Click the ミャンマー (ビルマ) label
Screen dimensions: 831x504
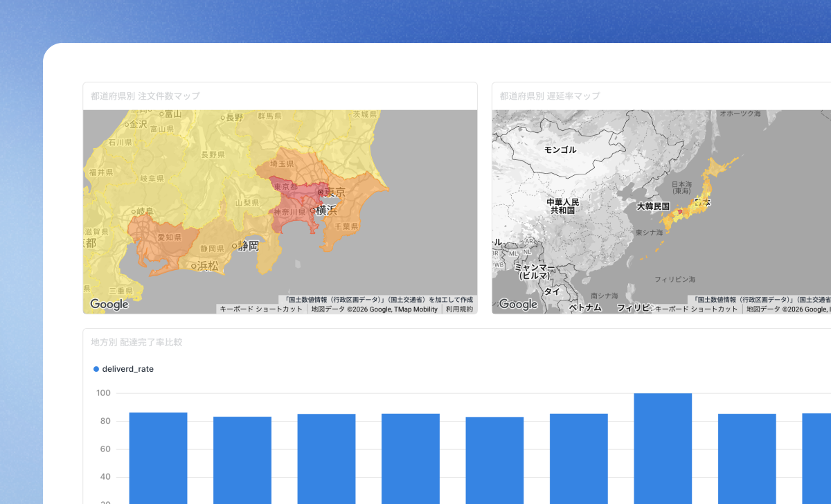(x=535, y=271)
